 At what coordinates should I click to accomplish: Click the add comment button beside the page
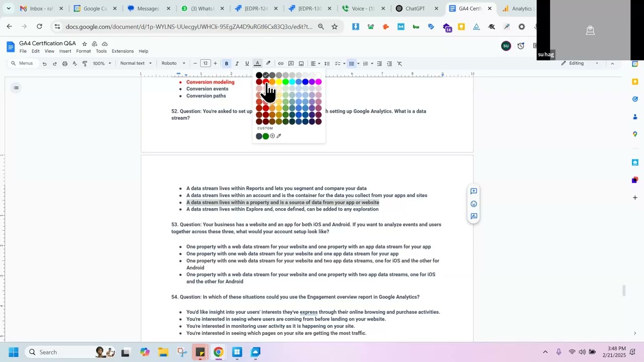[x=473, y=191]
